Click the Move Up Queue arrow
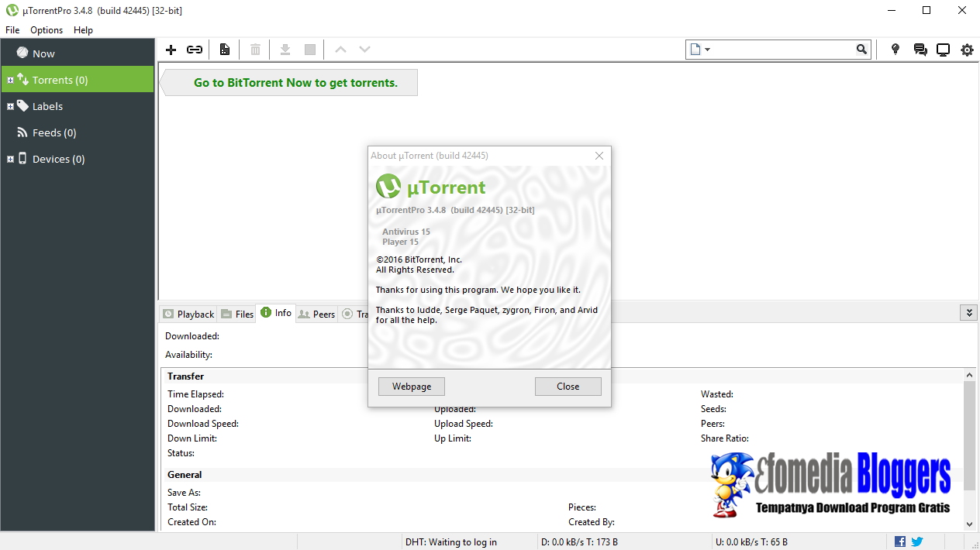 coord(340,50)
